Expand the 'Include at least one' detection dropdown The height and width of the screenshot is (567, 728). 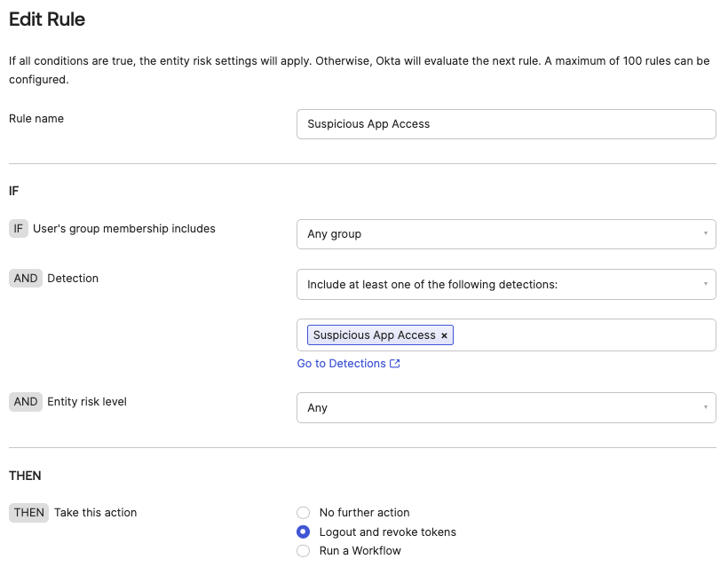[506, 285]
